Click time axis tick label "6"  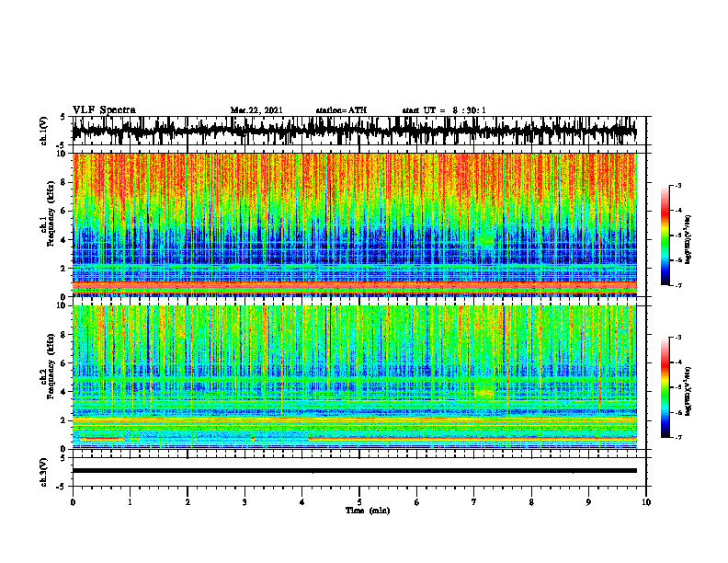click(416, 502)
